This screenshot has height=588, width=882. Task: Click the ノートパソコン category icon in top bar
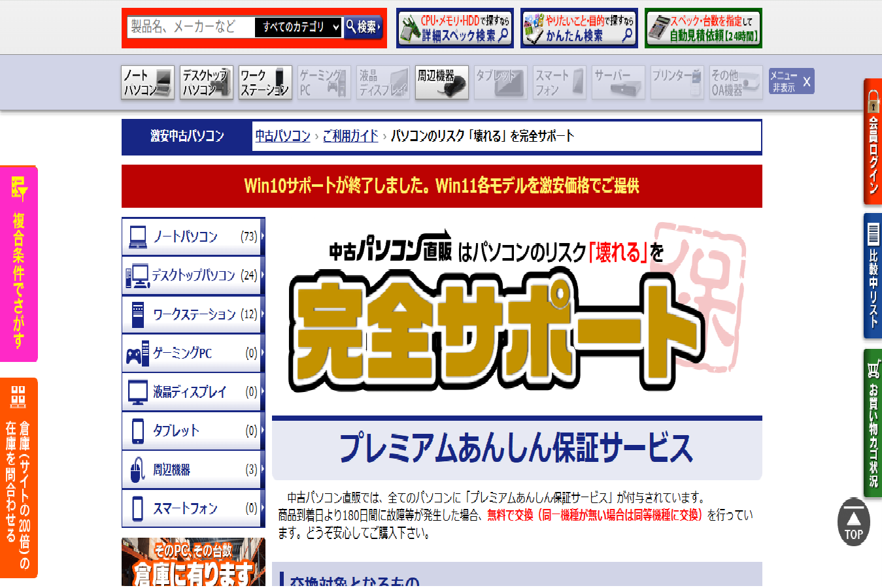(x=148, y=82)
